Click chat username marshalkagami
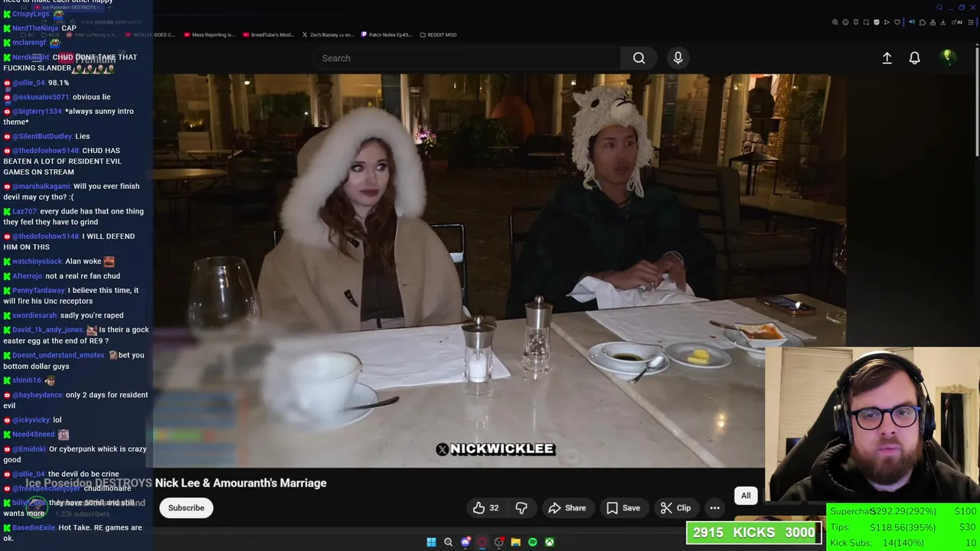Screen dimensions: 980x551 tap(41, 187)
